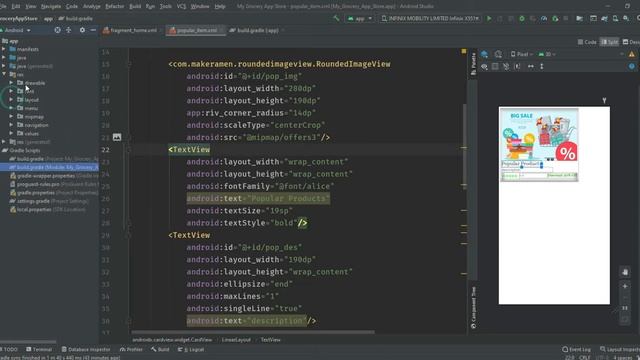Click the editor vertical scrollbar thumb

[x=464, y=147]
